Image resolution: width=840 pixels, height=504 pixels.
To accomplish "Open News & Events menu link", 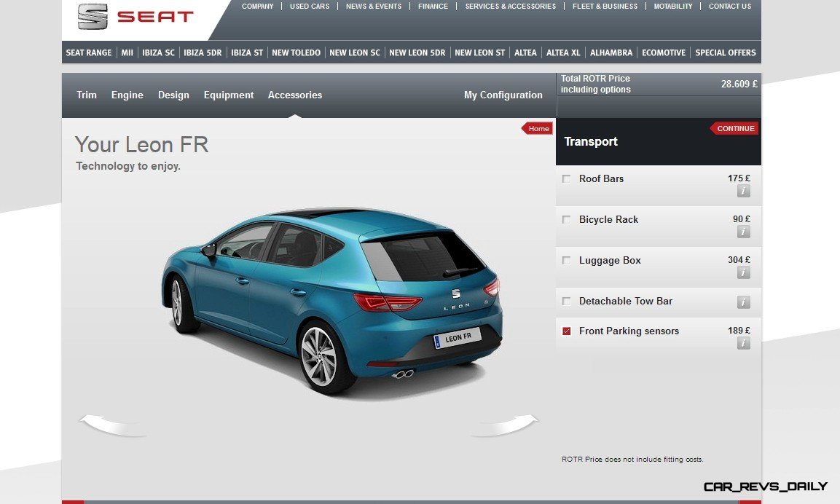I will point(374,7).
